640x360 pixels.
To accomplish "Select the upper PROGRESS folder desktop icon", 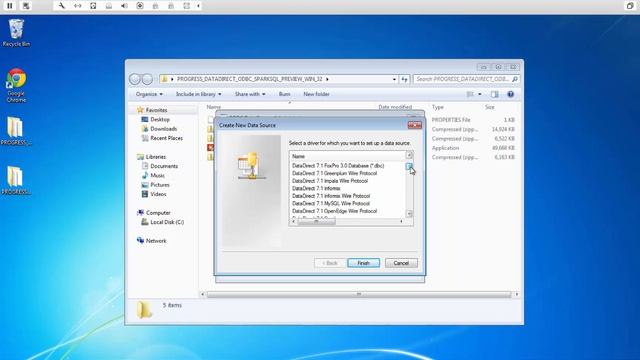I will (x=16, y=131).
